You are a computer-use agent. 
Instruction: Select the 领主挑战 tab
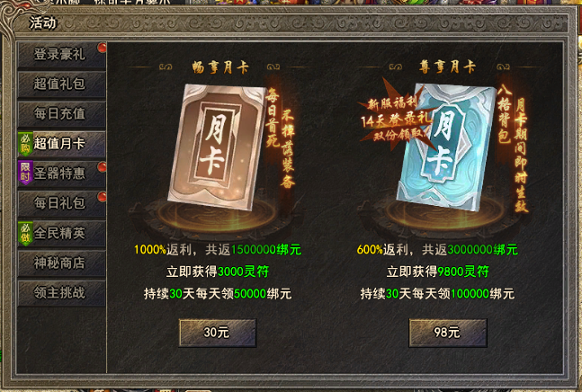coord(61,293)
